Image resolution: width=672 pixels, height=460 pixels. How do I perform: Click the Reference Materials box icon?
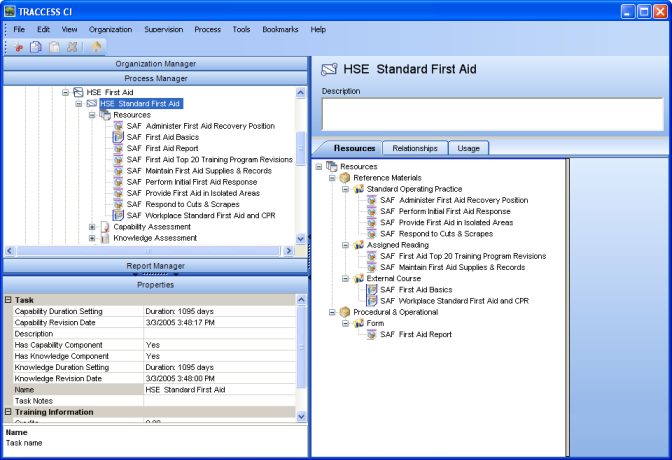[345, 178]
